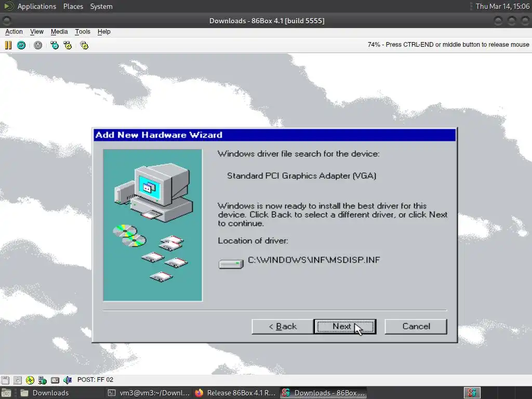Click the POST: FF 02 status text
Screen dimensions: 532x399
click(x=96, y=380)
